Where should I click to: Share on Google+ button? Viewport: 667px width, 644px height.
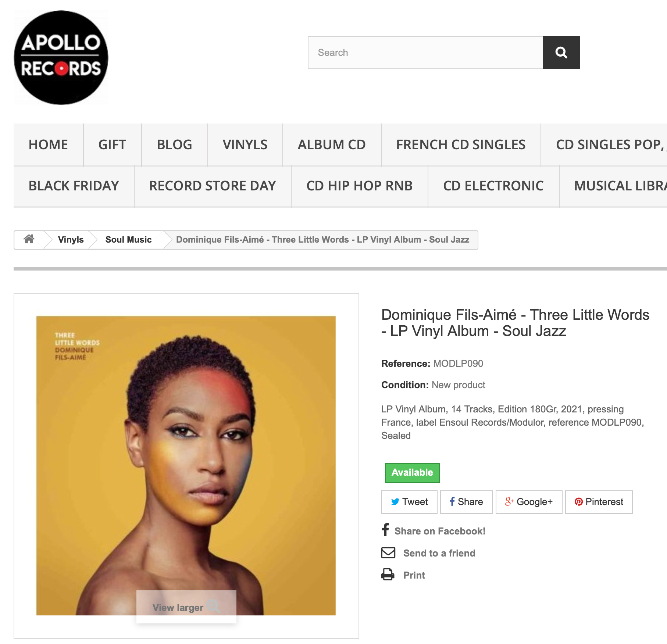(529, 502)
